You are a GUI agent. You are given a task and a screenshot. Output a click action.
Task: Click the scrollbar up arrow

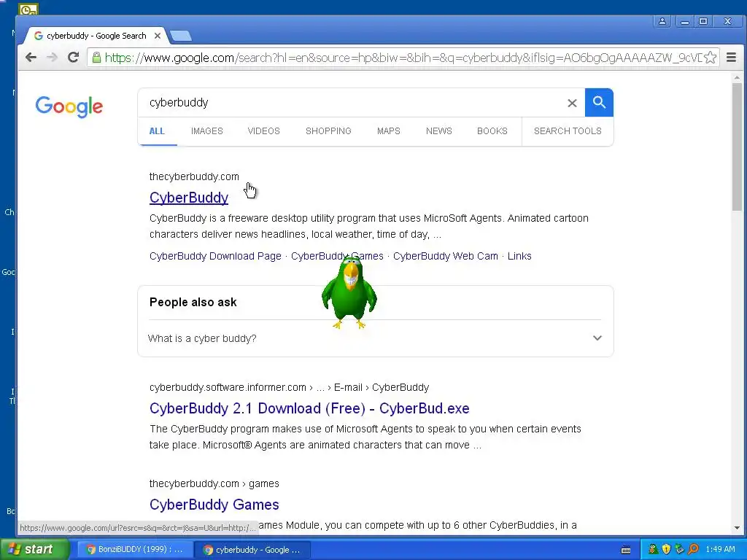737,77
